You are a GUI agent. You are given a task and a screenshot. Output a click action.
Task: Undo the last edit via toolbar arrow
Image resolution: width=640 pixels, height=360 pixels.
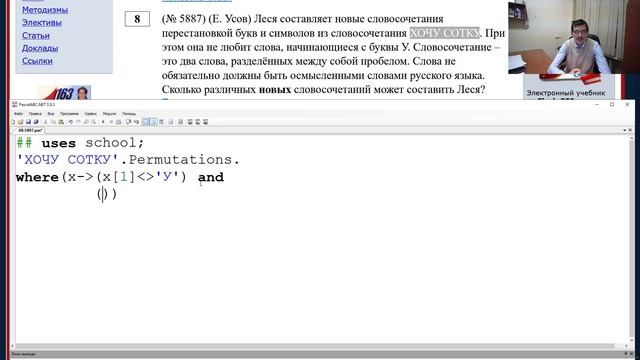[x=70, y=122]
